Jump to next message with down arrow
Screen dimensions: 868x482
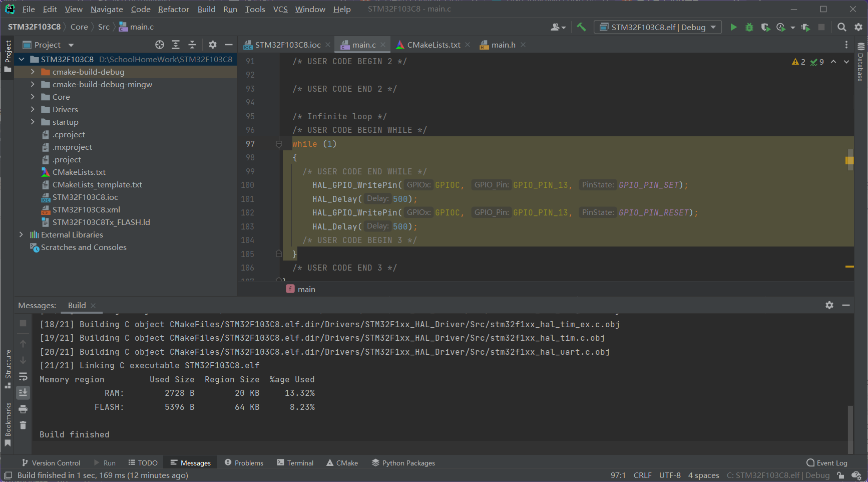pyautogui.click(x=23, y=360)
